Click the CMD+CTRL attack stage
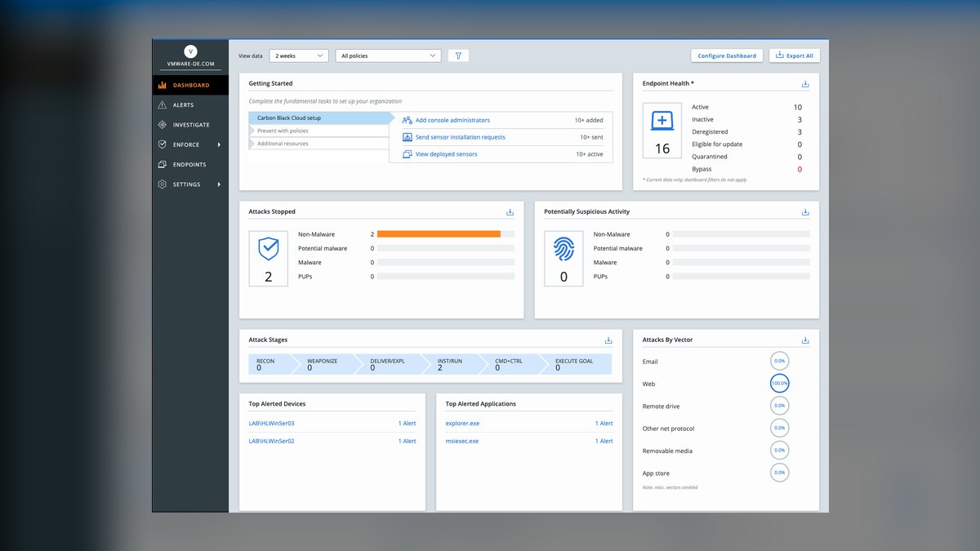Screen dimensions: 980x551 coord(514,364)
